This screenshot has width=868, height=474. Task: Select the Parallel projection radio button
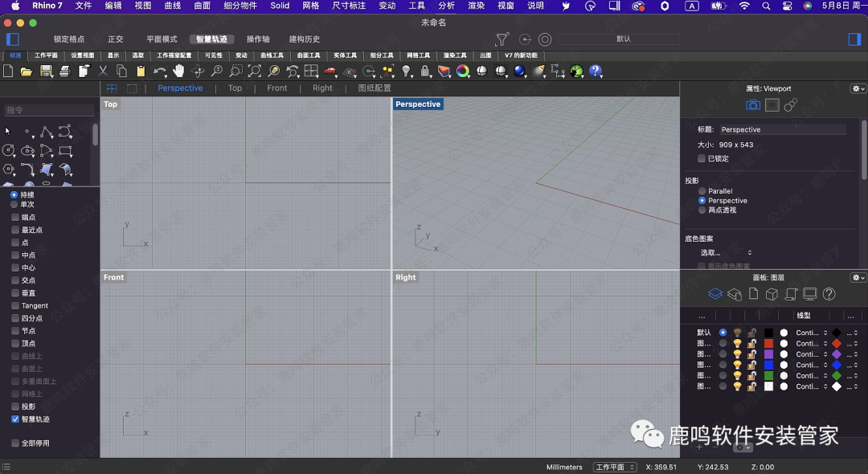702,191
